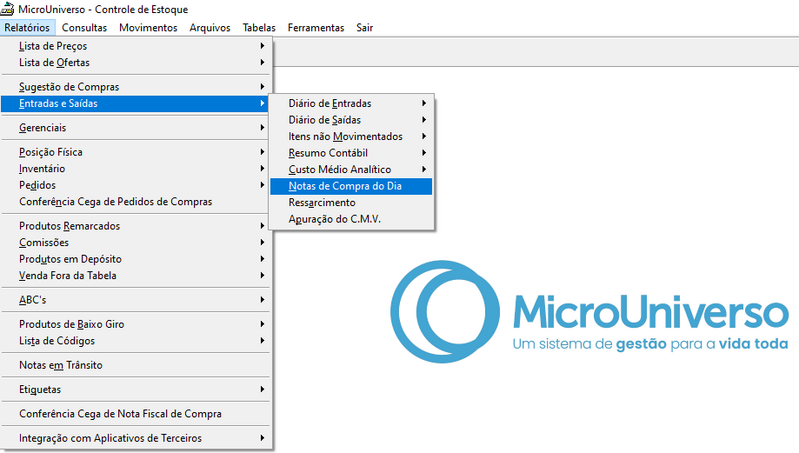The width and height of the screenshot is (799, 453).
Task: Expand Resumo Contábil submenu
Action: (x=351, y=153)
